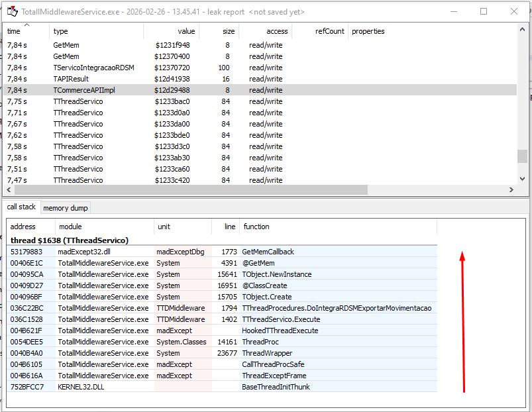Sort leak list by value column
532x412 pixels.
tap(171, 31)
